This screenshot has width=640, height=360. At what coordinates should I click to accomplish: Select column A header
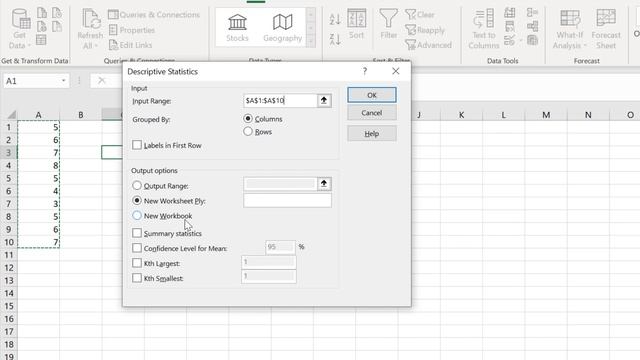tap(38, 115)
